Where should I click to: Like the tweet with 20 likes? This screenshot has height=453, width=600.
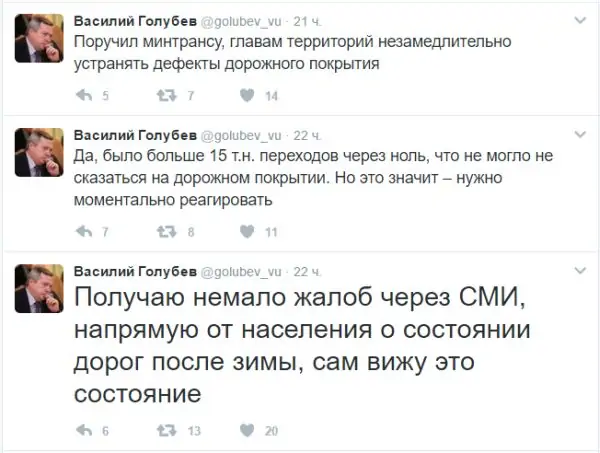[245, 431]
